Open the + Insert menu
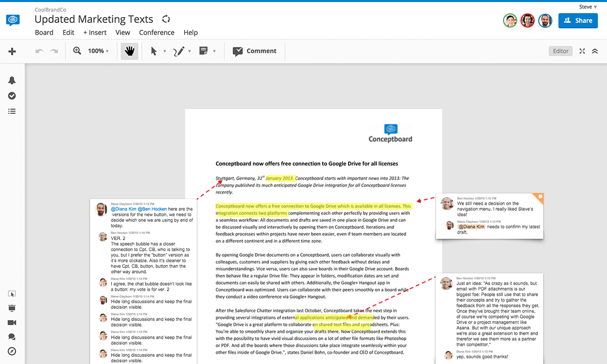 pyautogui.click(x=95, y=32)
